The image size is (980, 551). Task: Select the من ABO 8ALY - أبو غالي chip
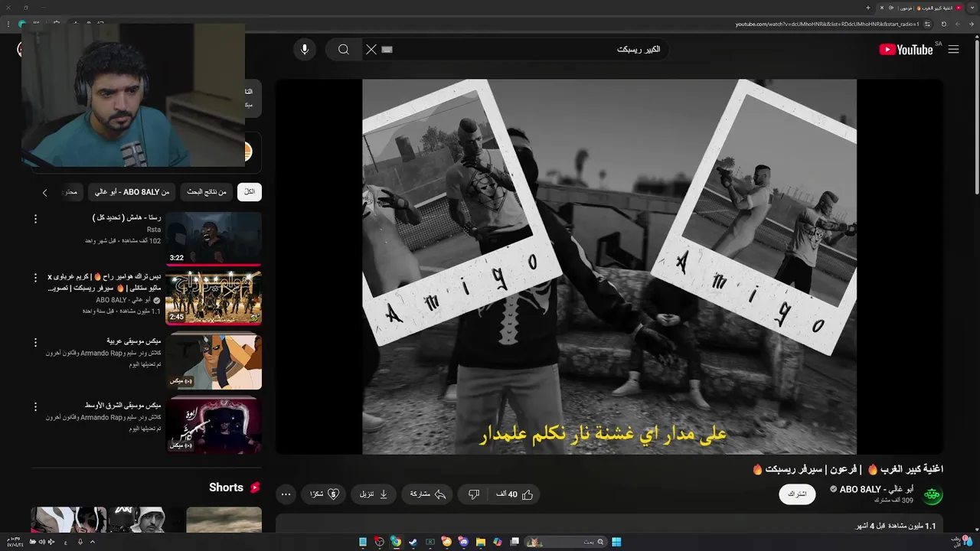[x=132, y=192]
